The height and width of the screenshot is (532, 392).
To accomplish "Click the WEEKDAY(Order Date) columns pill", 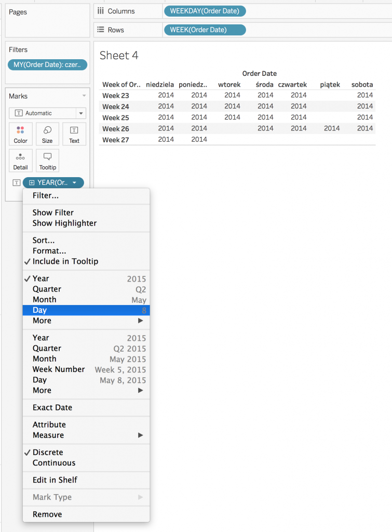I will (x=205, y=11).
